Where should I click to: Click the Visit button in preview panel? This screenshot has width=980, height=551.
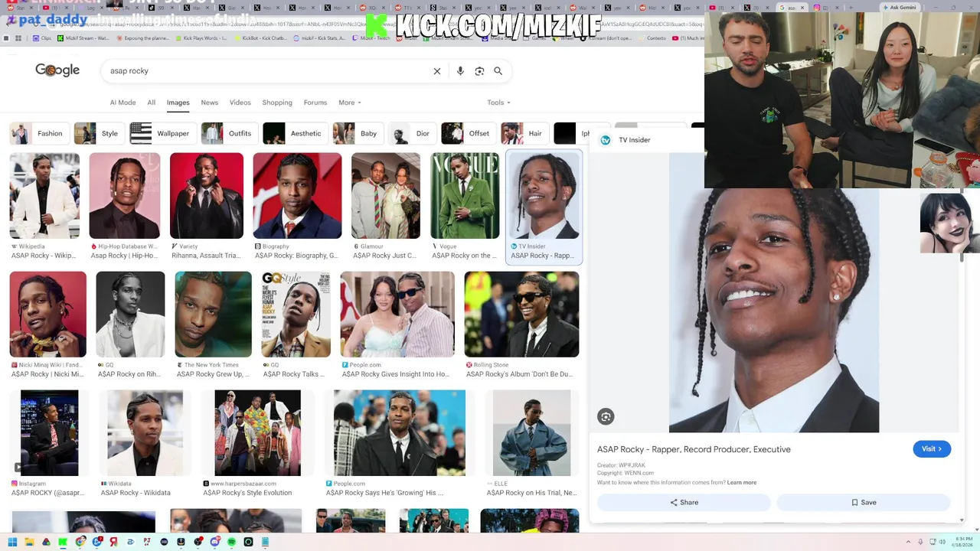pos(932,449)
